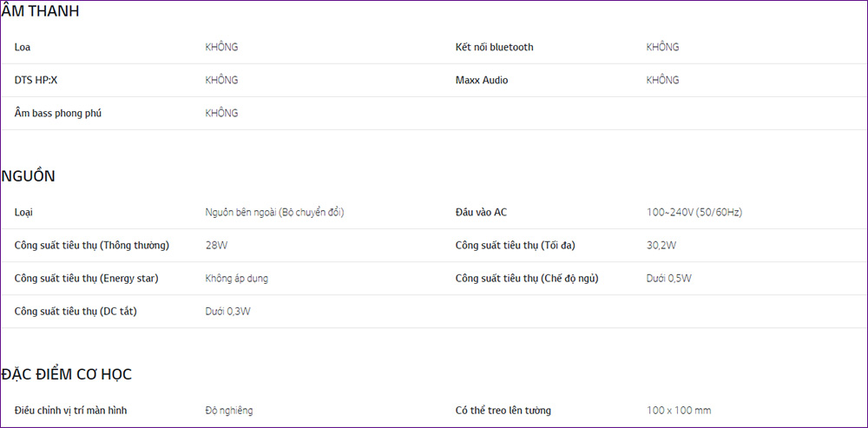Click the KHÔNG value next to Loa
This screenshot has width=868, height=428.
(x=221, y=47)
